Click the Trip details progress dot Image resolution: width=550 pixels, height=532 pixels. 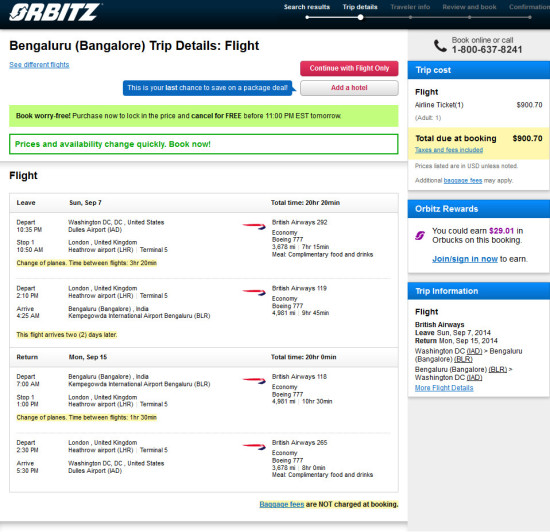tap(360, 17)
